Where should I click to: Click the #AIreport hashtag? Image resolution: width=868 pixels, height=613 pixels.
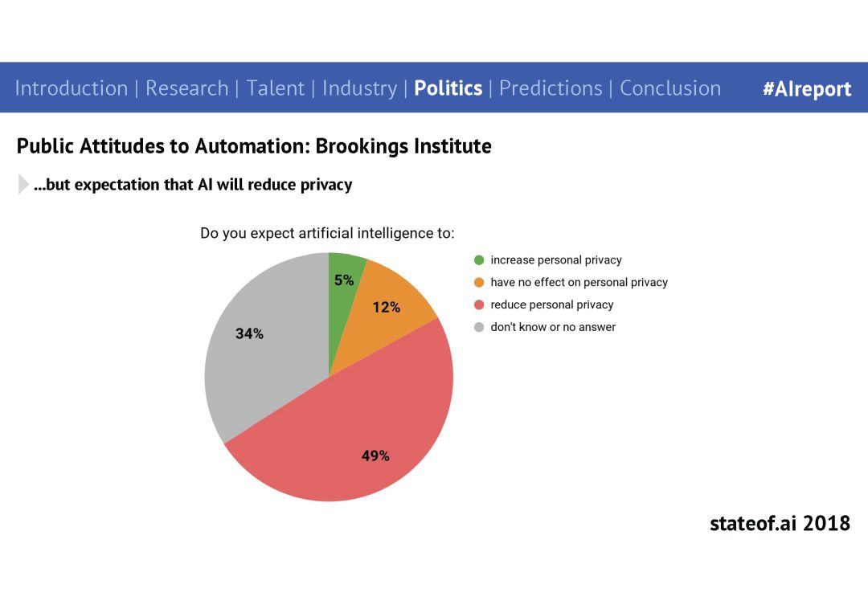(807, 89)
